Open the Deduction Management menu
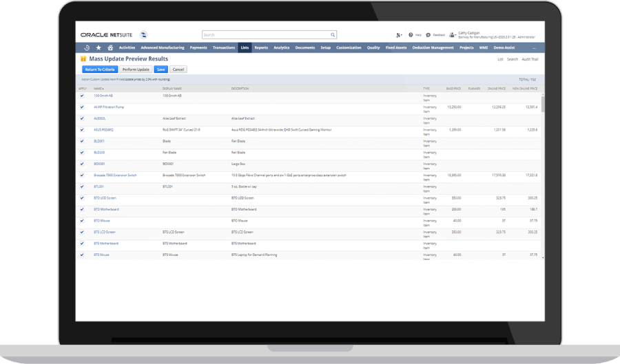The image size is (620, 364). [x=433, y=47]
